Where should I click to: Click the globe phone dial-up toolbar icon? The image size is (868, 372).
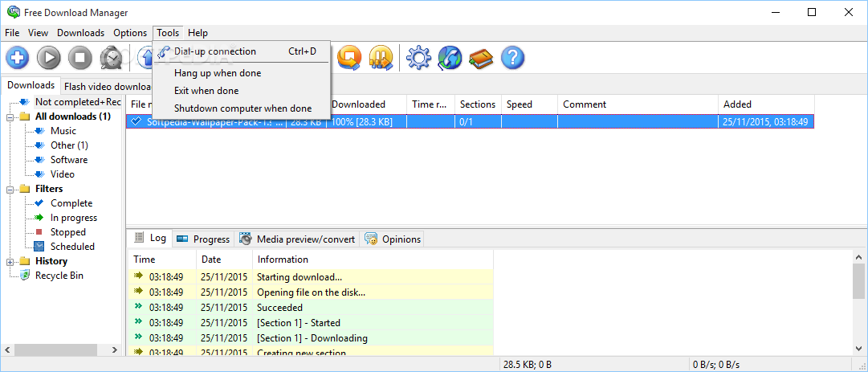pos(450,57)
